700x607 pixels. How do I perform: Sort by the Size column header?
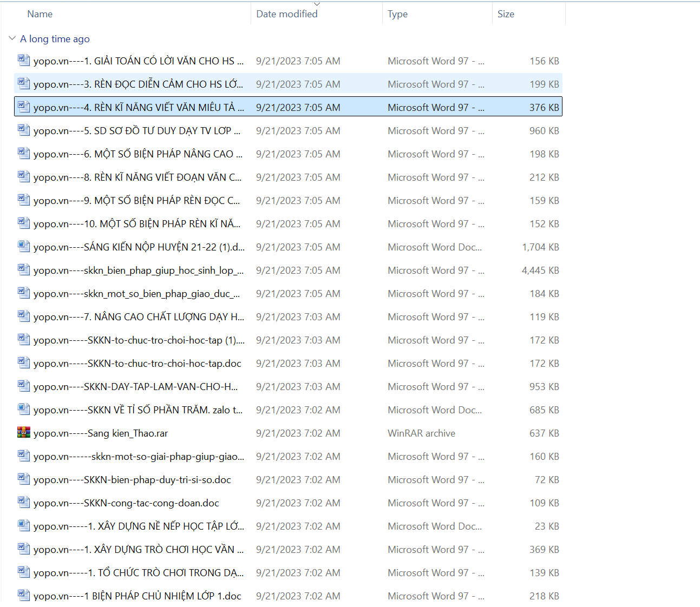(506, 14)
